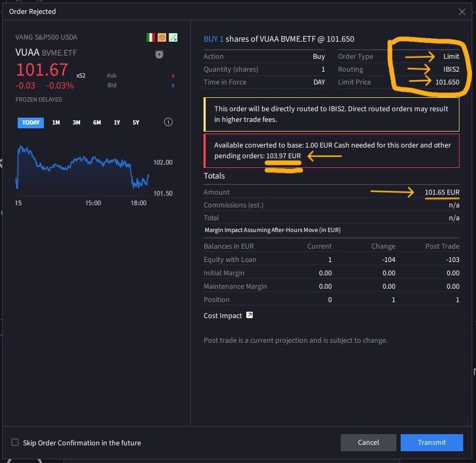Close the Order Rejected dialog
Image resolution: width=476 pixels, height=463 pixels.
[462, 12]
